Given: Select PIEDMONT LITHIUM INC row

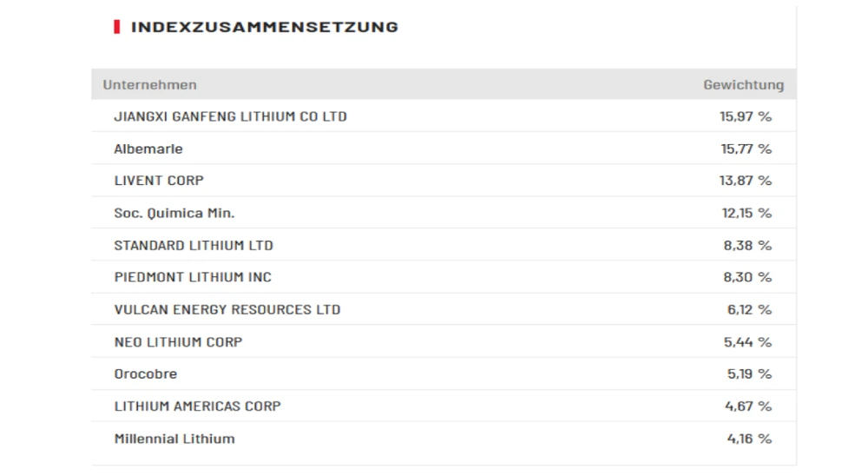Looking at the screenshot, I should [193, 277].
